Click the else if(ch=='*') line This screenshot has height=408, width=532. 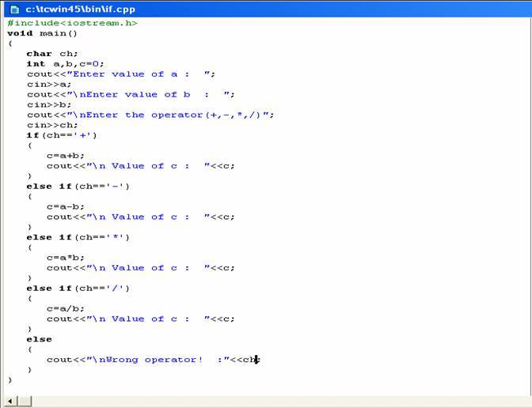coord(78,237)
